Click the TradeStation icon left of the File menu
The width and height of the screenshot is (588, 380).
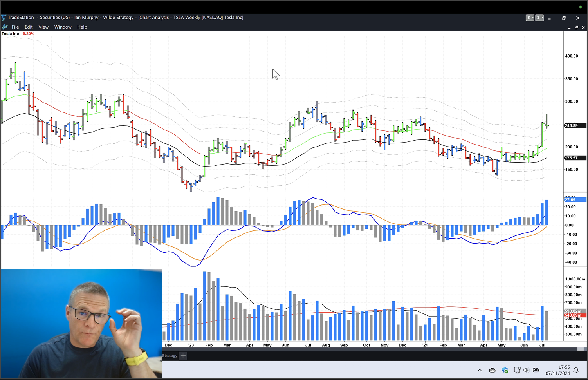[5, 27]
